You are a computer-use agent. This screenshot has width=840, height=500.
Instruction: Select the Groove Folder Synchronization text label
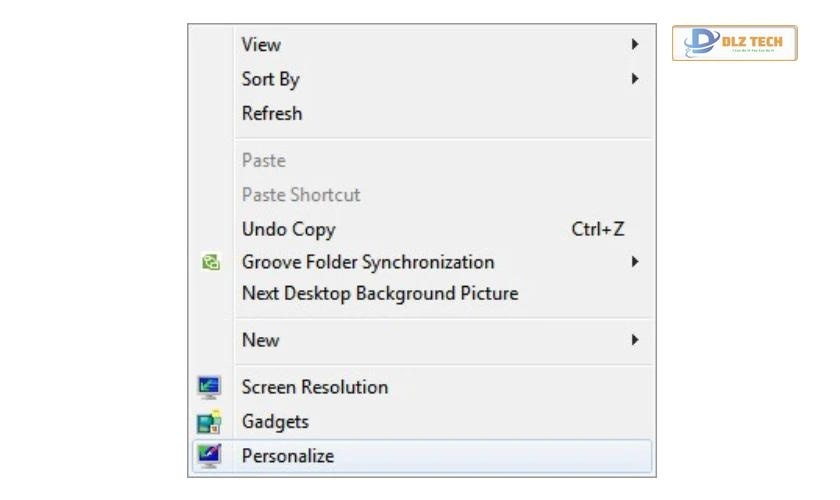pyautogui.click(x=367, y=262)
